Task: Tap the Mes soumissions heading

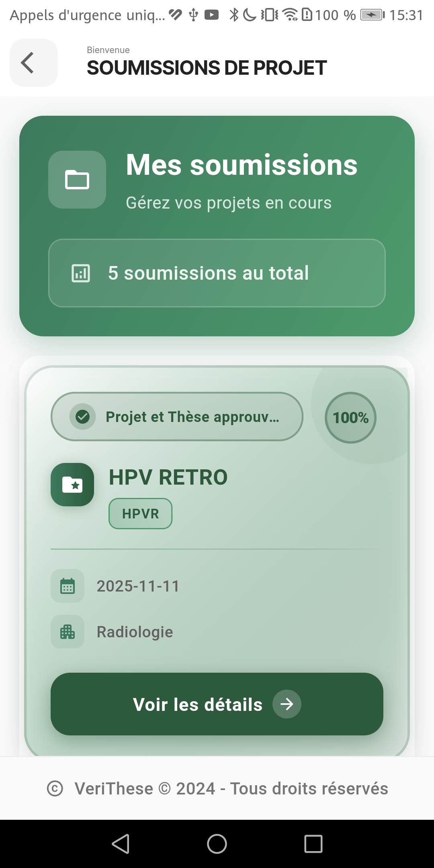Action: 242,165
